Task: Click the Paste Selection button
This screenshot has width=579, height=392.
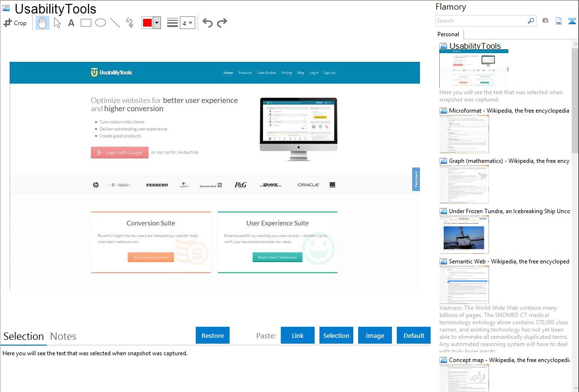Action: pyautogui.click(x=336, y=335)
